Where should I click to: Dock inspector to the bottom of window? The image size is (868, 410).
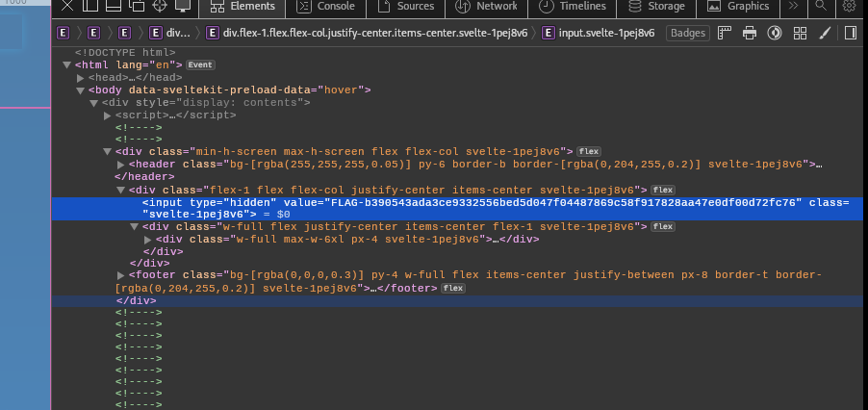pyautogui.click(x=114, y=6)
